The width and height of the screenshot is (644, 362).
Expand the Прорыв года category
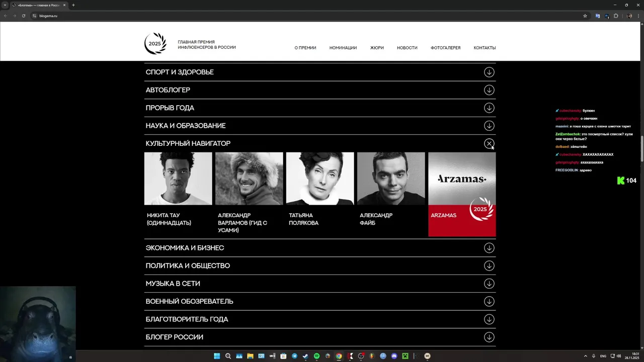pos(489,108)
